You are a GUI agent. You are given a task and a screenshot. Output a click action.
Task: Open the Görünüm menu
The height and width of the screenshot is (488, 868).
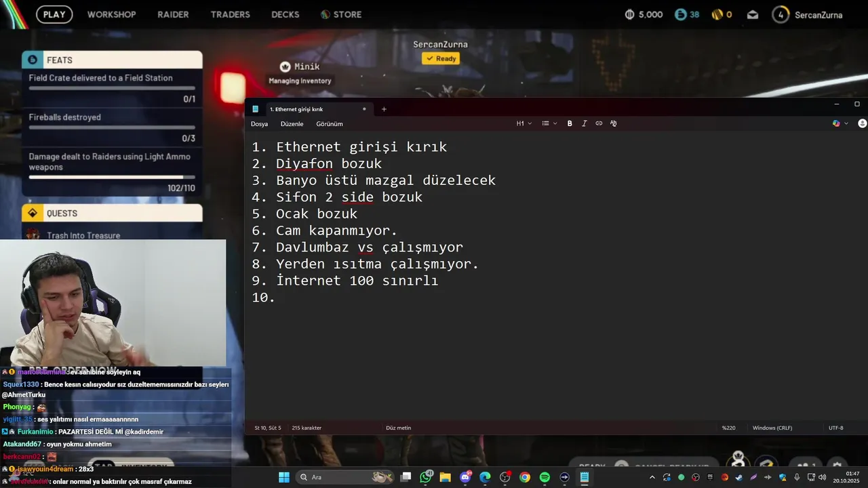[330, 124]
